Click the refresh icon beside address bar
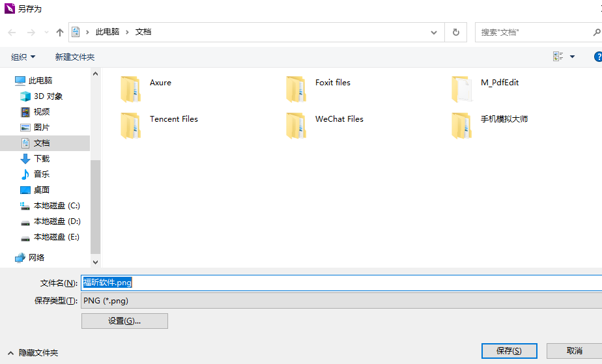 coord(455,32)
